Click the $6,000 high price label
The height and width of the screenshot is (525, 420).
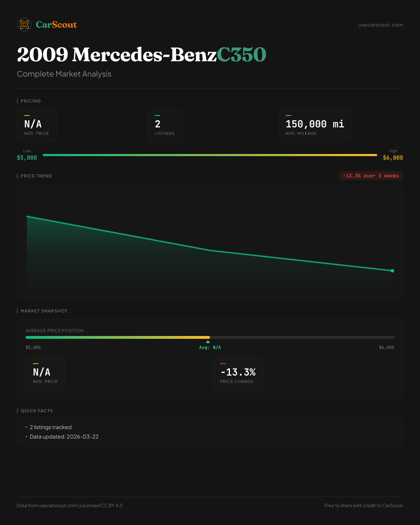coord(393,158)
